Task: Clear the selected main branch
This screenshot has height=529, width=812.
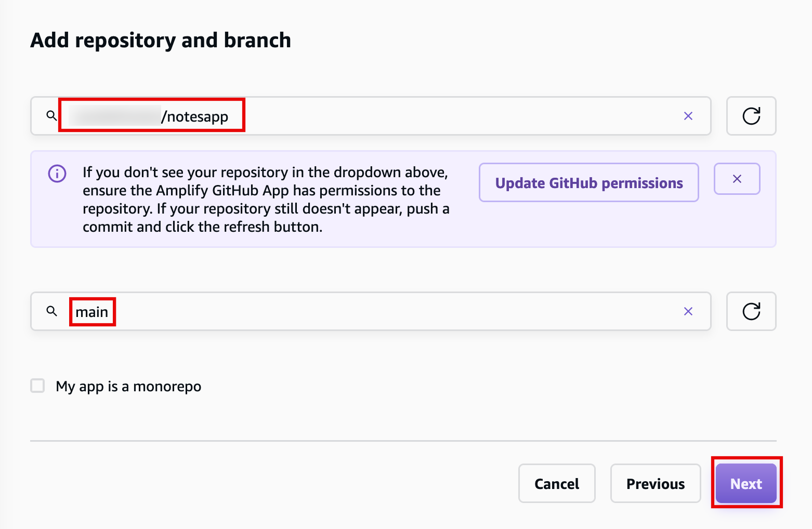Action: 688,311
